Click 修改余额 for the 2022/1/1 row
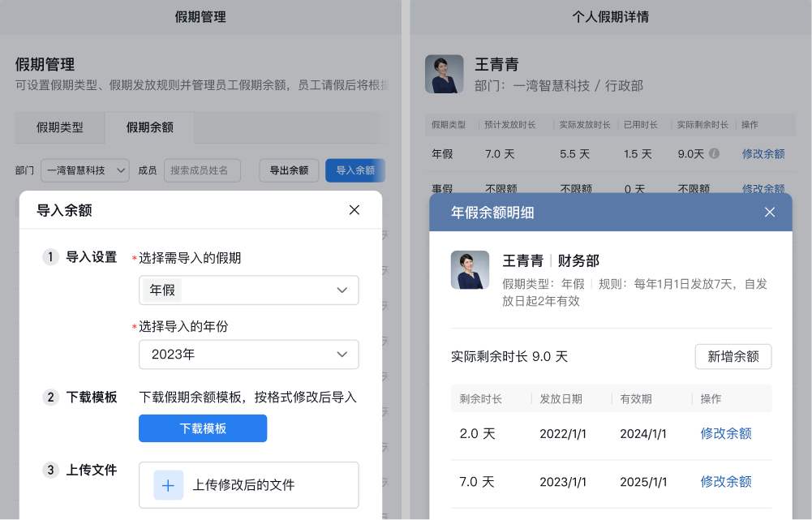The height and width of the screenshot is (520, 812). coord(726,433)
